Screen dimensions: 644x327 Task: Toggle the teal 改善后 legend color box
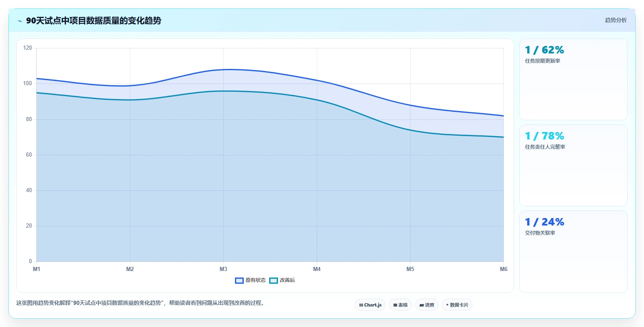[273, 280]
